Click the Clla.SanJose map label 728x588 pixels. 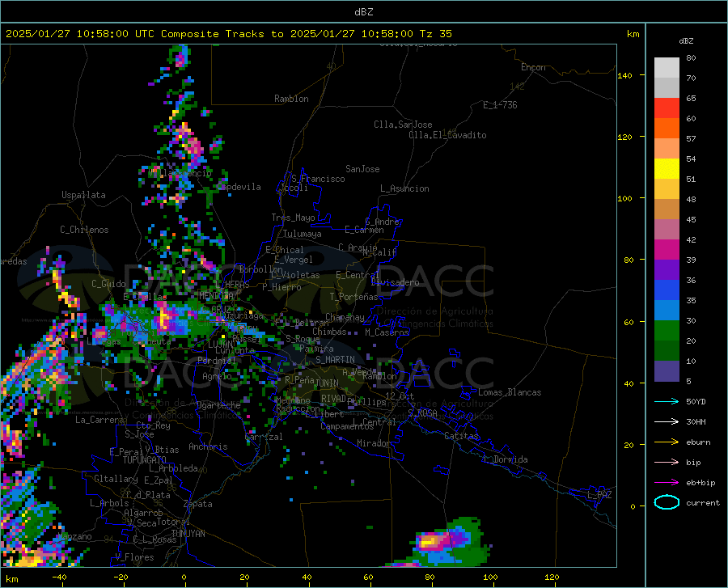pos(403,125)
